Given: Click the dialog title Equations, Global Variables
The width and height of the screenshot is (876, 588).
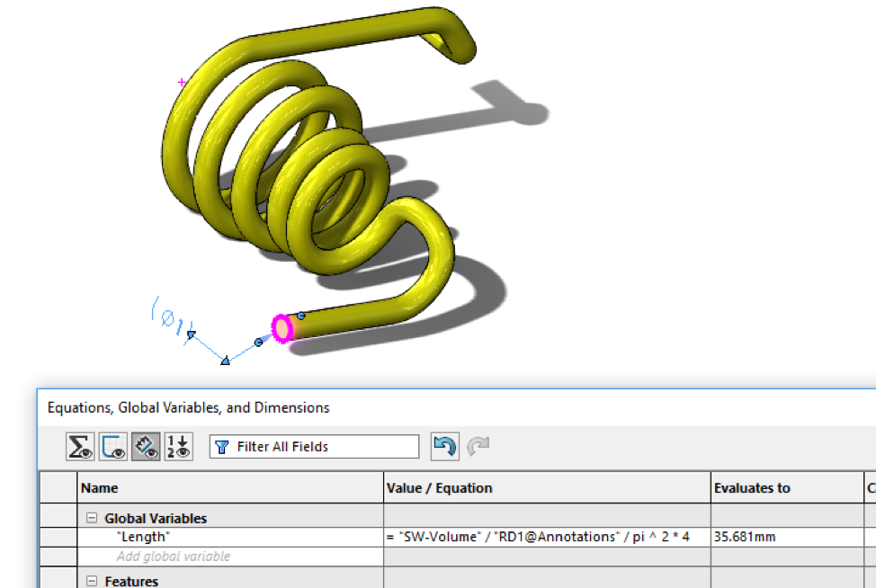Looking at the screenshot, I should coord(188,407).
